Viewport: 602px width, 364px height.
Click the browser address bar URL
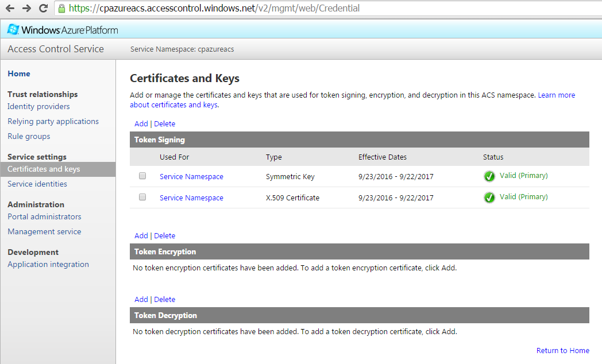click(214, 8)
